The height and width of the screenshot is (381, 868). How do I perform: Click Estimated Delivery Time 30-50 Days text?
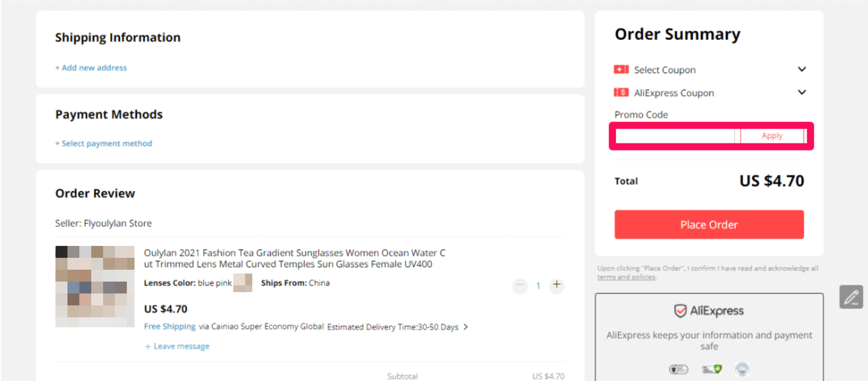(x=392, y=327)
